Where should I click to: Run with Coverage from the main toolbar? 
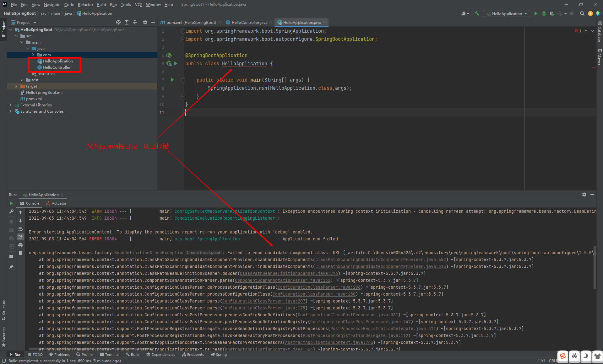552,13
